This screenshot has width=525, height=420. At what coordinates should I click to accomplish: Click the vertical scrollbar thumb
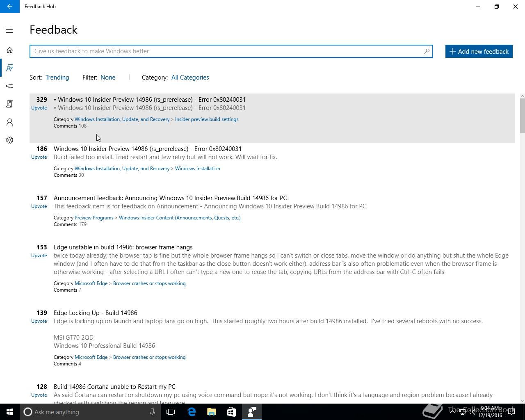[522, 116]
